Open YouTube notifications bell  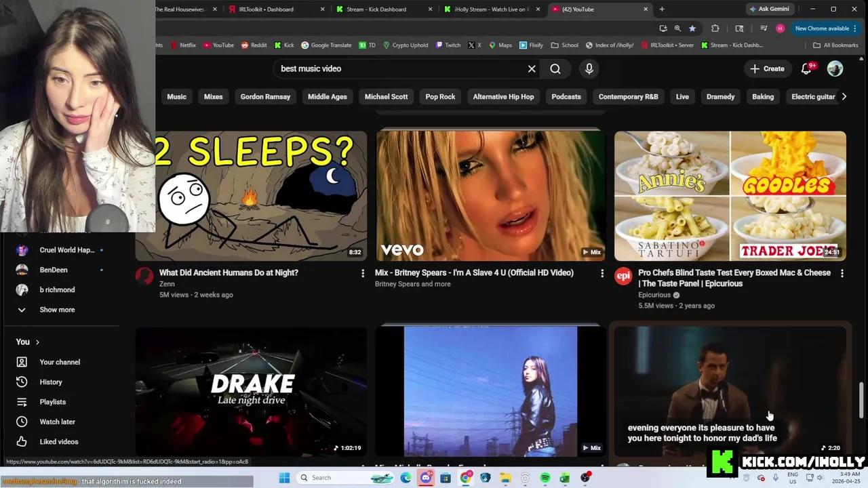pos(806,68)
